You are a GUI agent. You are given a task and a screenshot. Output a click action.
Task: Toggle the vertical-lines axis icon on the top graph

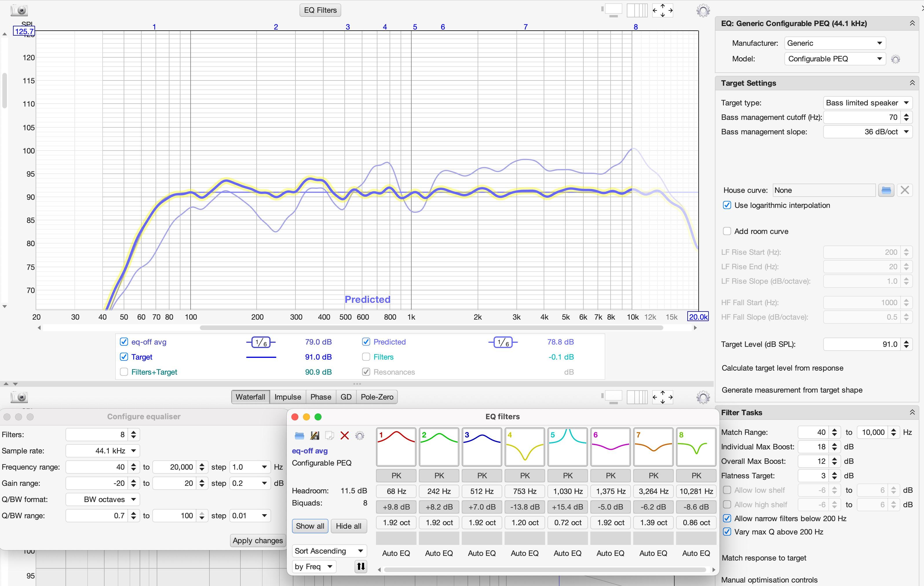[x=637, y=10]
